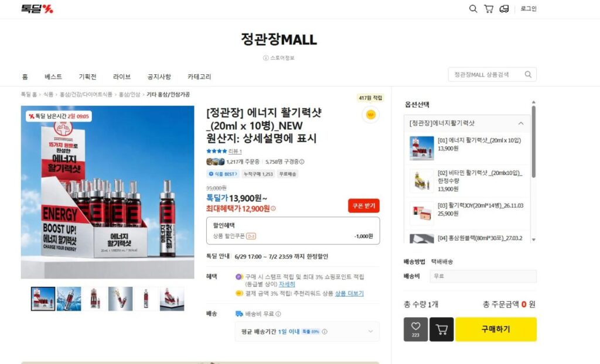
Task: Open 식품 breadcrumb link
Action: pyautogui.click(x=48, y=94)
